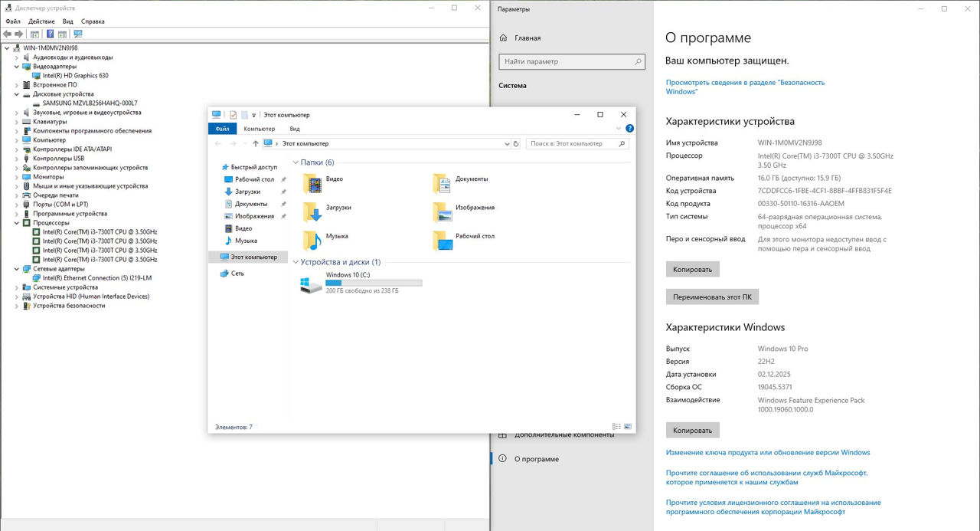Open the Windows 10 (C:) drive icon
This screenshot has width=980, height=531.
pyautogui.click(x=311, y=285)
